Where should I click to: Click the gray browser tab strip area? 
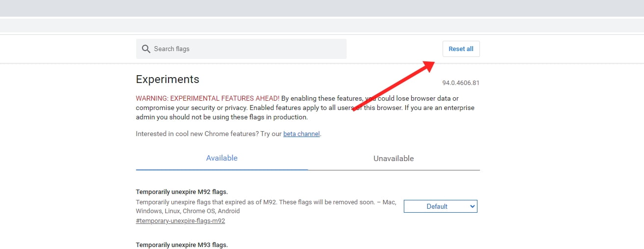(322, 8)
